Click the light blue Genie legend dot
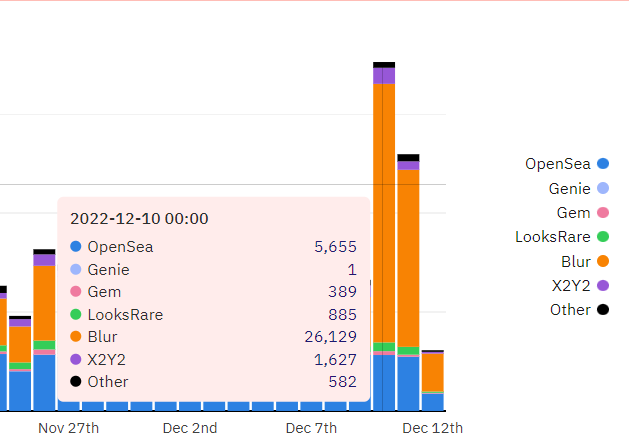Image resolution: width=629 pixels, height=437 pixels. pos(603,188)
